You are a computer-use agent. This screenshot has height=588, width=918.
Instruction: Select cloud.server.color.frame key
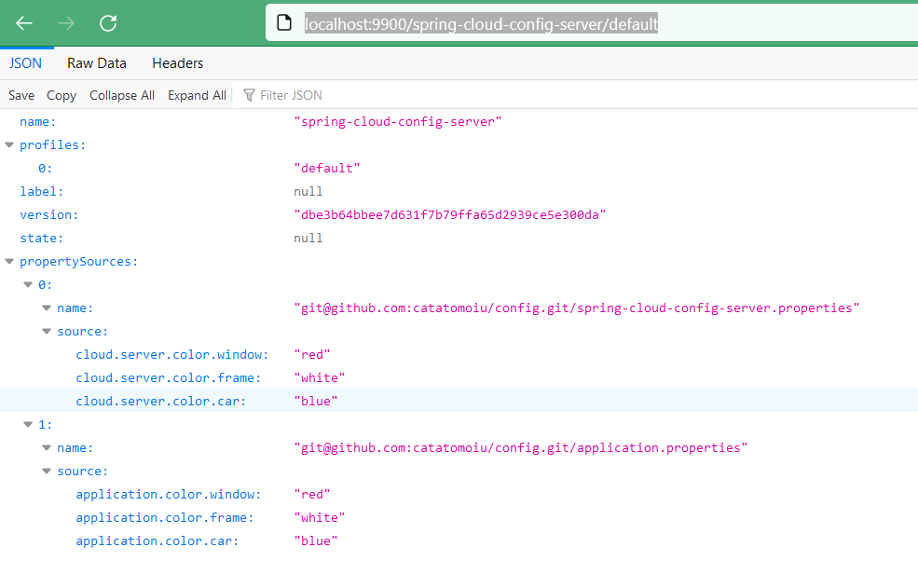pyautogui.click(x=168, y=378)
